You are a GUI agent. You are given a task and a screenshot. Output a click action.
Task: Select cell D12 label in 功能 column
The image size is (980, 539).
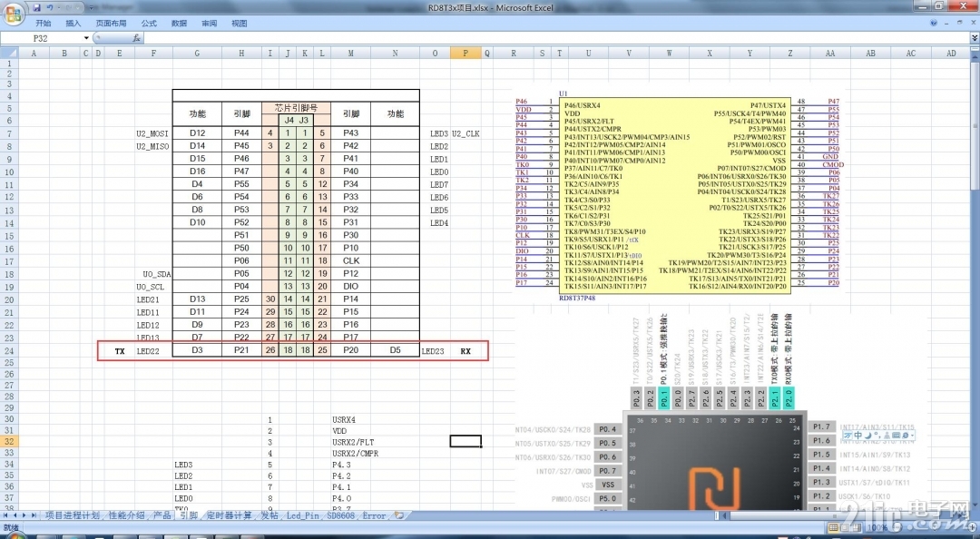[x=198, y=133]
